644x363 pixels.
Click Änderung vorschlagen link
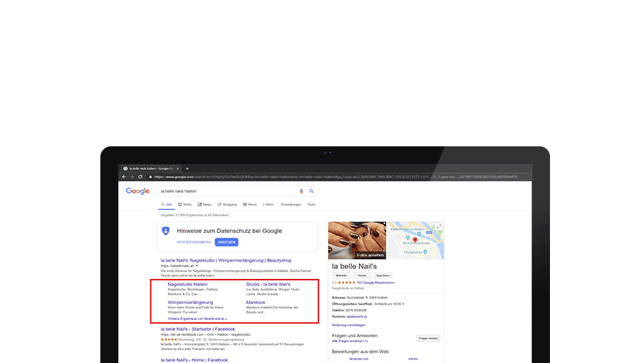[348, 325]
